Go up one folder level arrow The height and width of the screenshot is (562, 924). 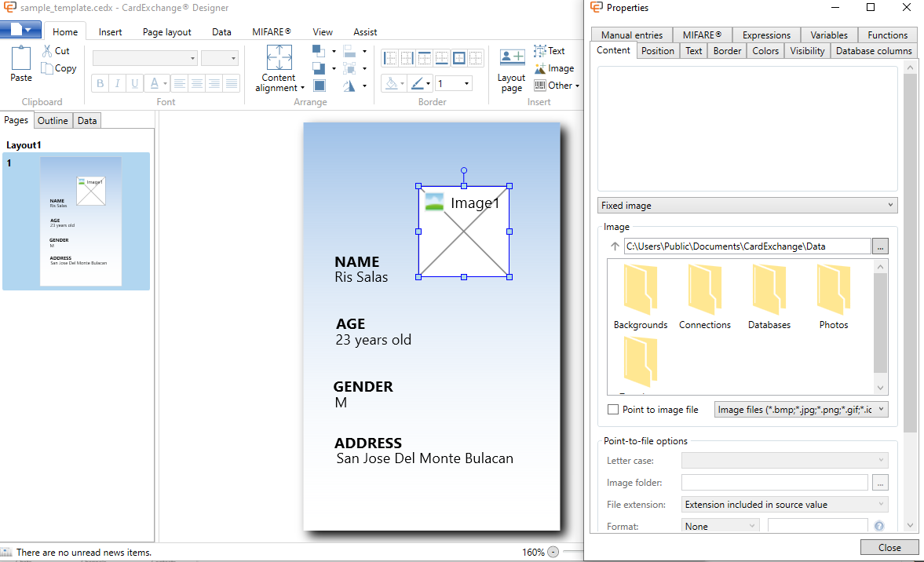point(615,246)
